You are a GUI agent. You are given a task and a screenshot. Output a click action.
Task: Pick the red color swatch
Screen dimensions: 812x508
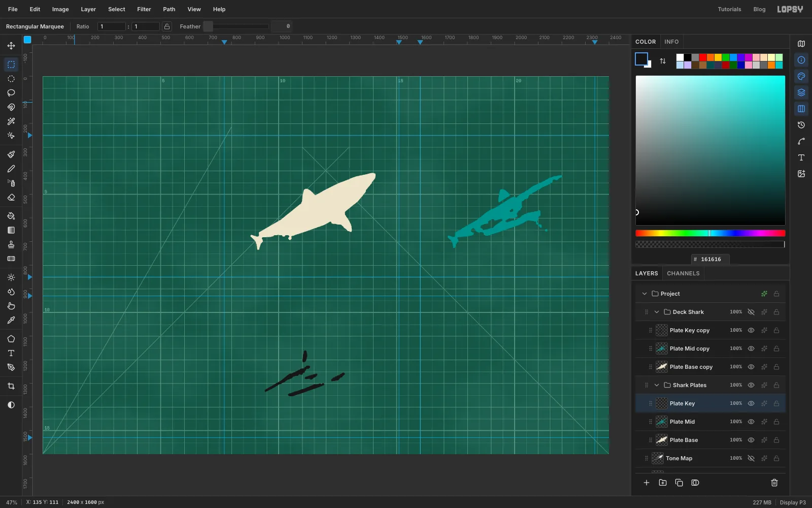pyautogui.click(x=703, y=57)
